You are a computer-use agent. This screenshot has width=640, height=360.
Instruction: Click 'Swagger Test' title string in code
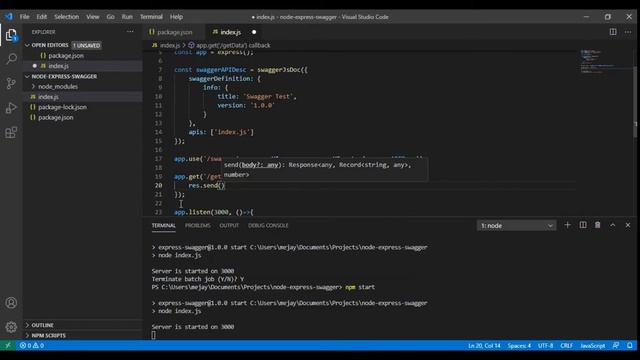point(268,96)
